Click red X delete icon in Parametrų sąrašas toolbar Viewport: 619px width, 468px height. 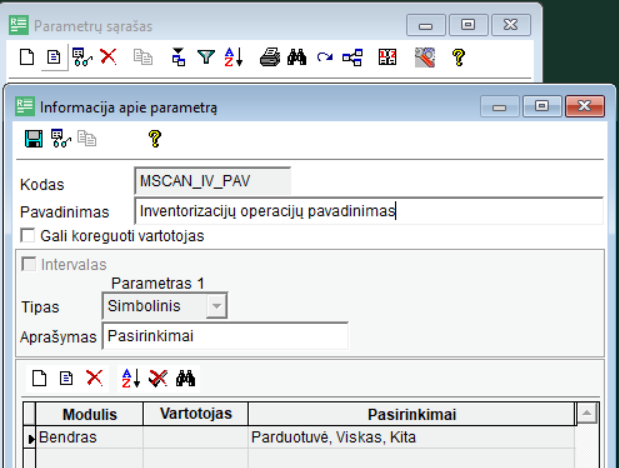coord(108,56)
